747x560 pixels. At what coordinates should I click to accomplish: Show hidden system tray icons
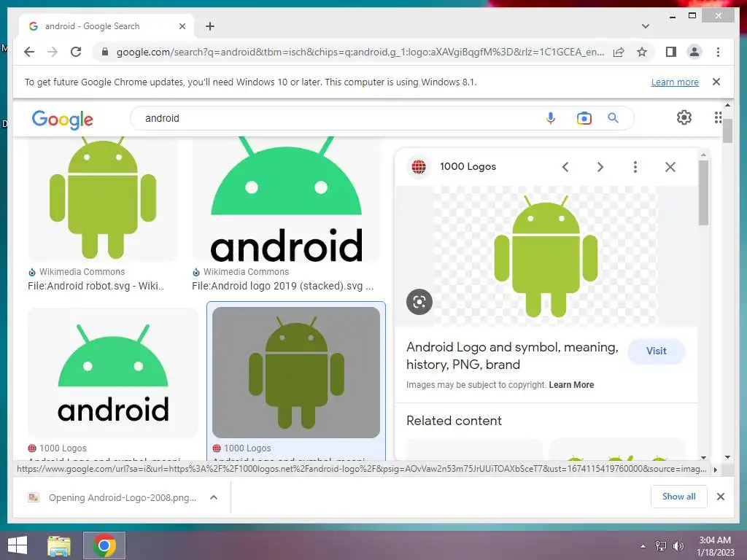point(643,546)
